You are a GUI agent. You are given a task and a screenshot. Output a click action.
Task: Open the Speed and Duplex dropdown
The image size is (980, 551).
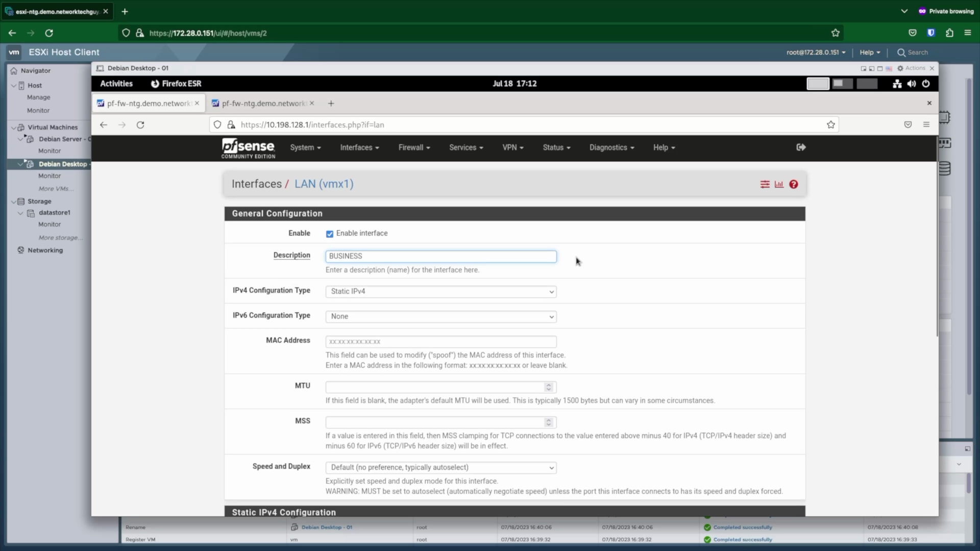coord(441,467)
